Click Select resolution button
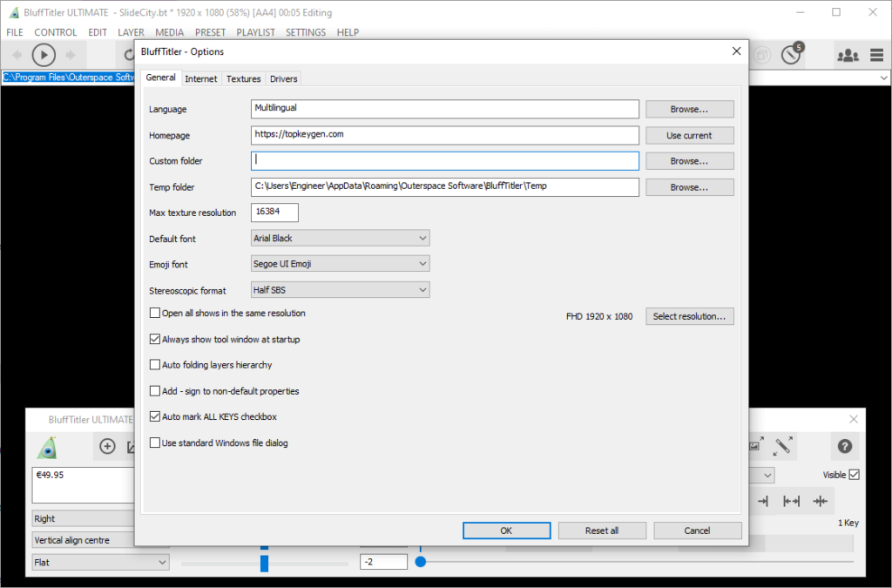Image resolution: width=892 pixels, height=588 pixels. (x=690, y=316)
